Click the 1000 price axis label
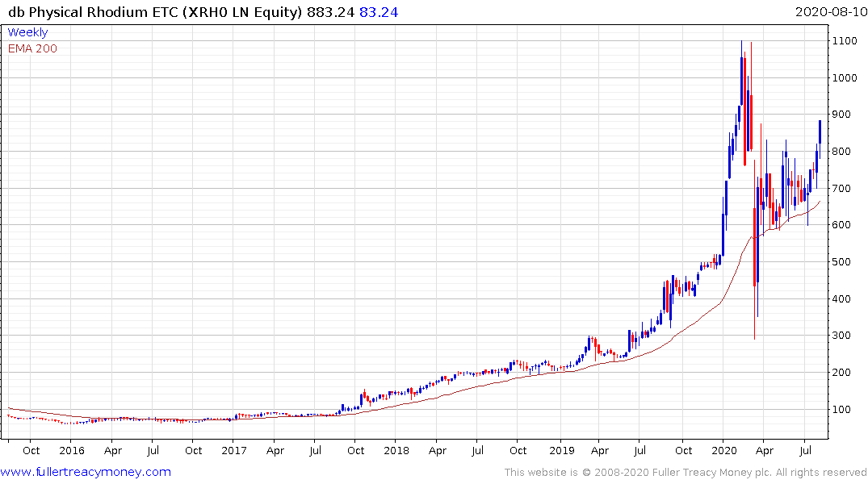The image size is (868, 484). coord(845,78)
